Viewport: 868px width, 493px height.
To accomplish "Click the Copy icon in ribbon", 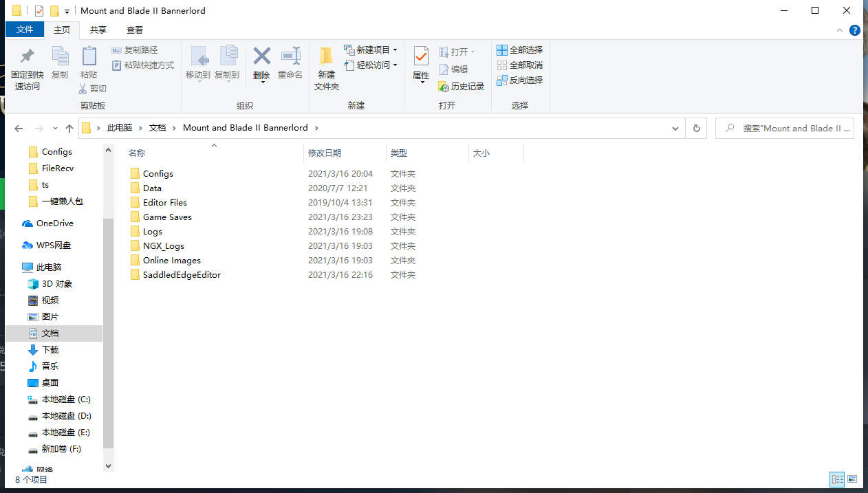I will point(60,56).
